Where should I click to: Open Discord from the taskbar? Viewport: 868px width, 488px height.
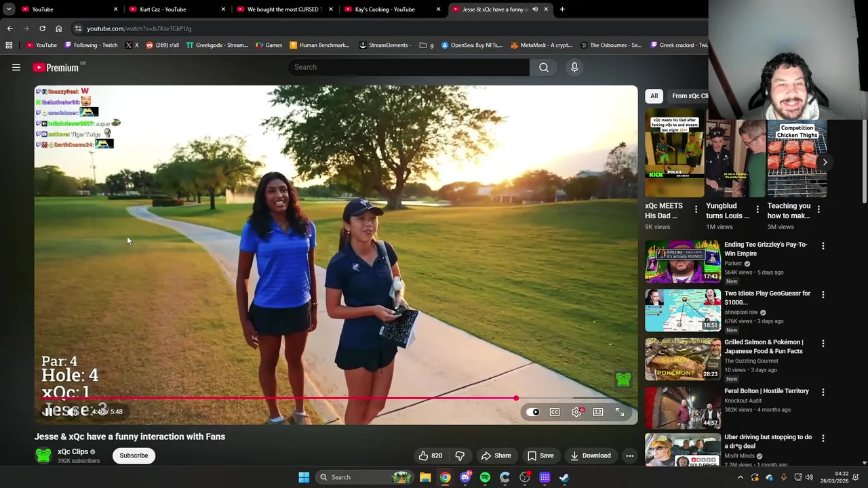(465, 477)
